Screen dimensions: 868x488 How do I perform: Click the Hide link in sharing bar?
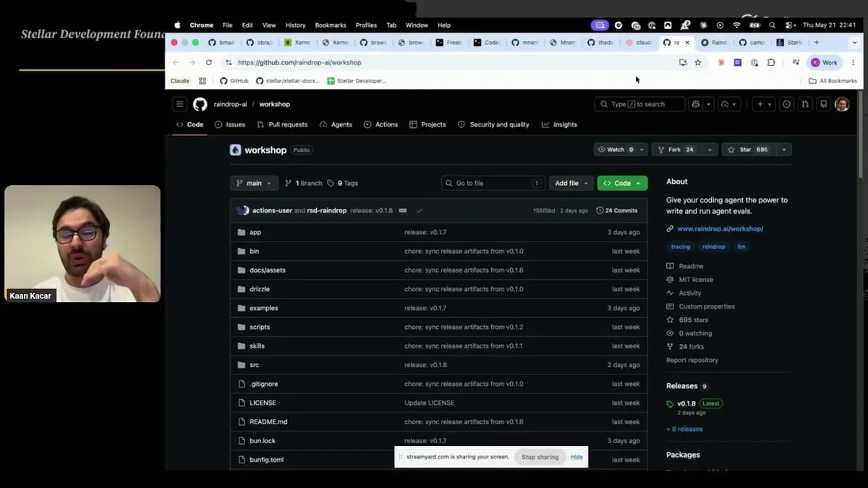click(576, 457)
